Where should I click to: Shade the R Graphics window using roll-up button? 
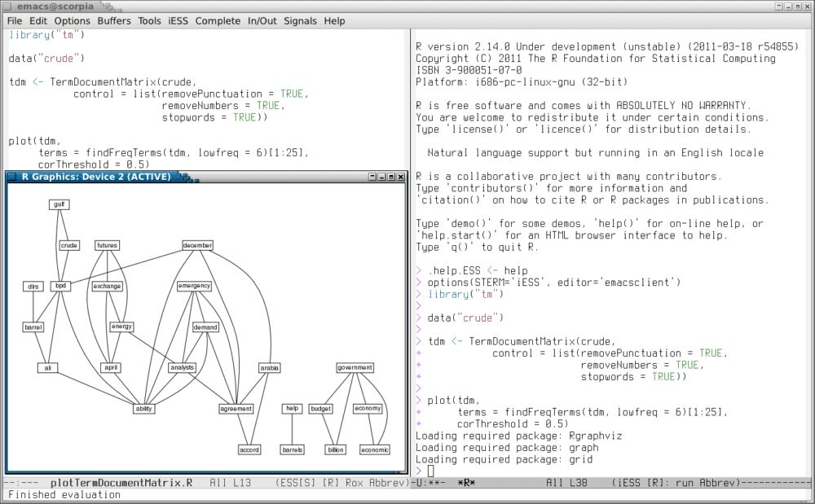click(x=372, y=177)
